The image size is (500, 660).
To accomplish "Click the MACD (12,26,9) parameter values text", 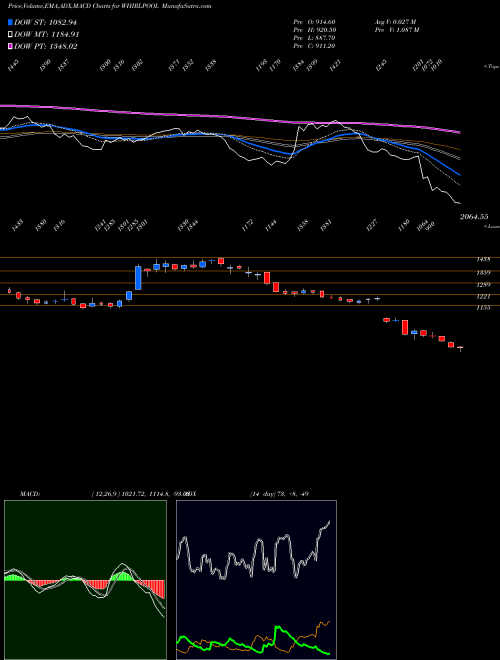I will (140, 494).
